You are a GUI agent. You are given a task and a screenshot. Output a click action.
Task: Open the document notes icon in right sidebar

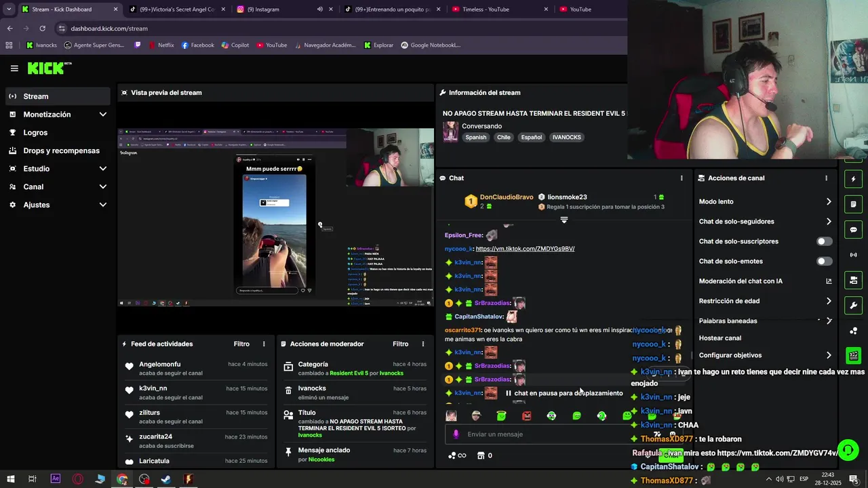pyautogui.click(x=853, y=205)
